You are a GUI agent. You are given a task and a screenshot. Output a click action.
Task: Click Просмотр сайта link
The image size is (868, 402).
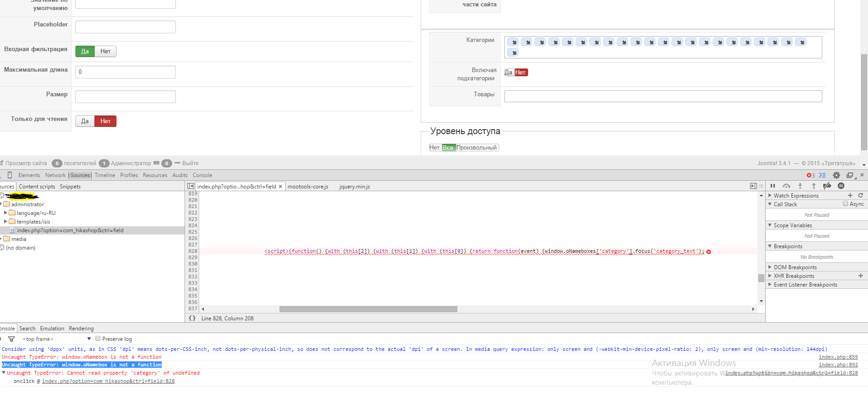26,163
